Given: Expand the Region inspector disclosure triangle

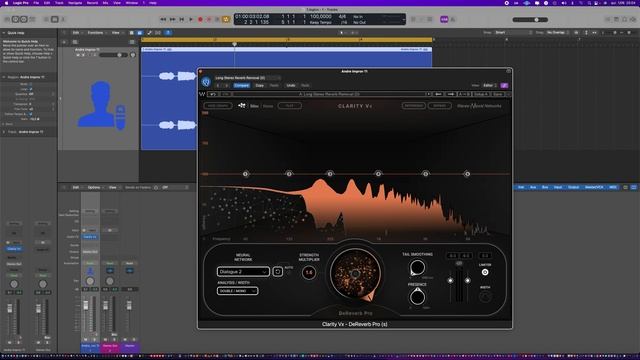Looking at the screenshot, I should coord(4,77).
